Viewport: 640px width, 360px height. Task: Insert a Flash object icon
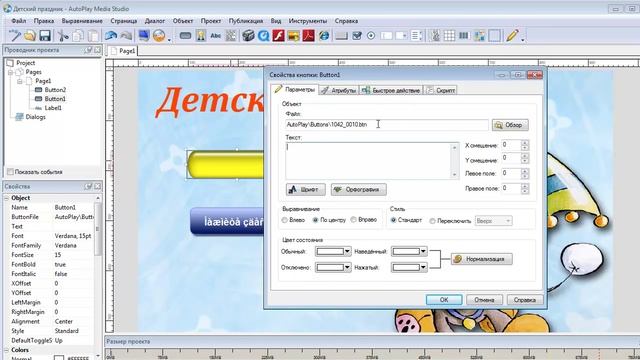coord(278,36)
